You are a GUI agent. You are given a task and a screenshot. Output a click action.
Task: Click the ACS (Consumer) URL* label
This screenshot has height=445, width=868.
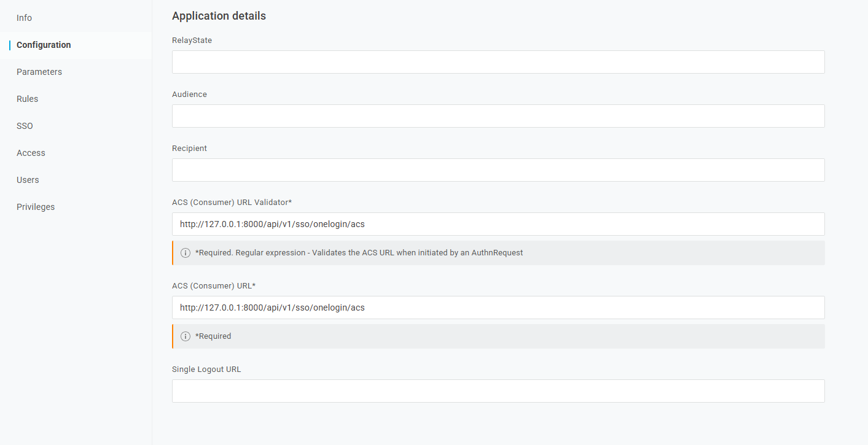point(214,285)
